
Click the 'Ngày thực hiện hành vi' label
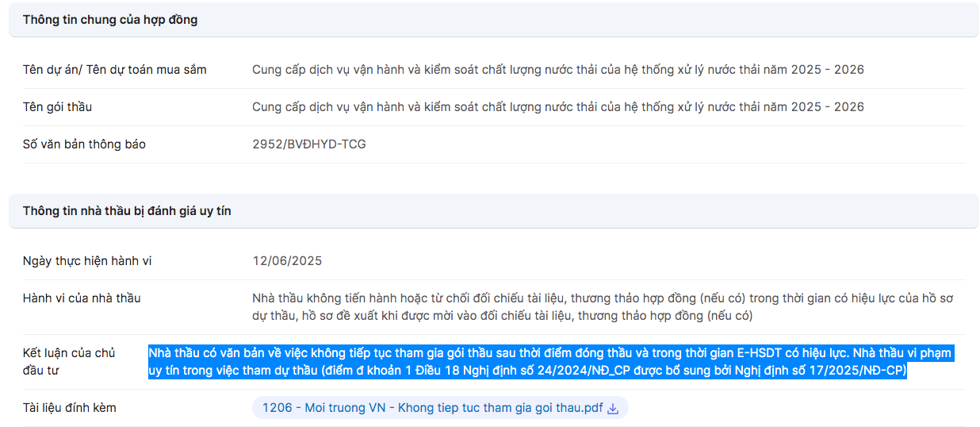(x=87, y=261)
